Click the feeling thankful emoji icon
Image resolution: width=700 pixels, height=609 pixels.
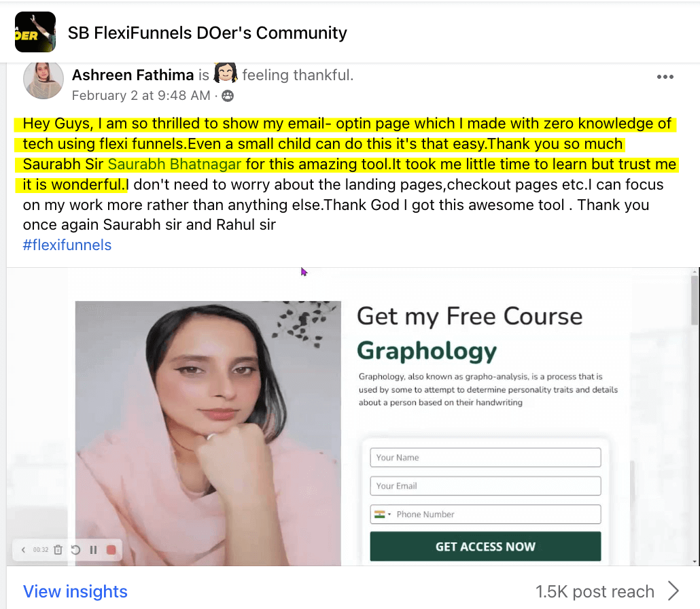(224, 72)
